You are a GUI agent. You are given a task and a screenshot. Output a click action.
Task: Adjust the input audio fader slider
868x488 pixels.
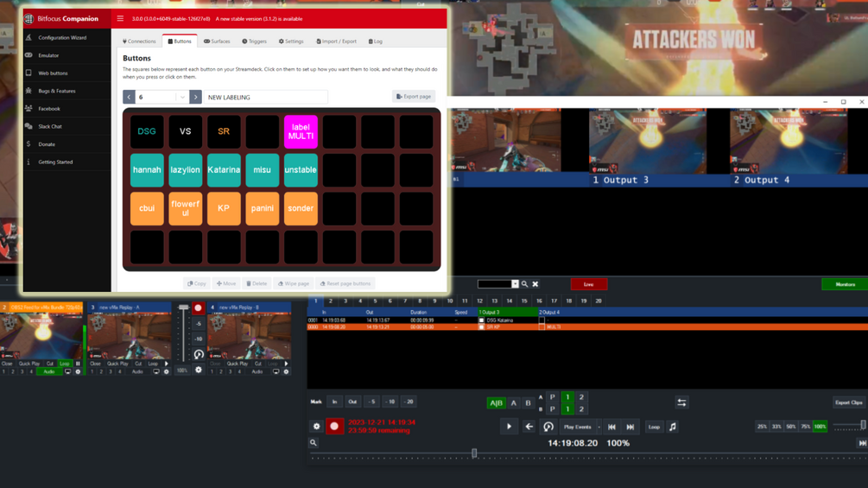point(183,307)
